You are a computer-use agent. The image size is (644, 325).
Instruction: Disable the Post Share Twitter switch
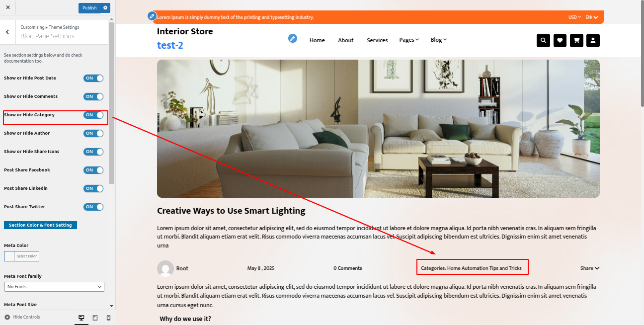(x=93, y=207)
